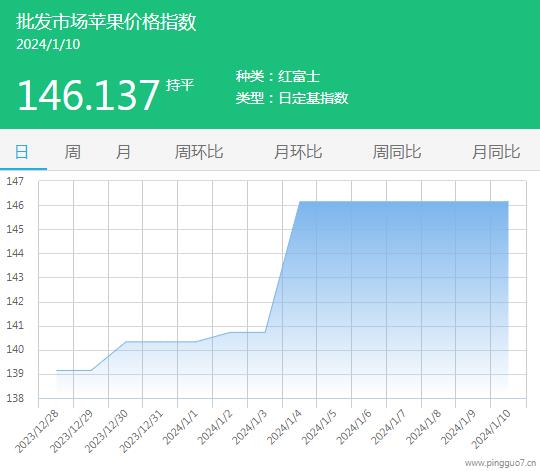Open the 周 weekly tab
The image size is (540, 471).
pyautogui.click(x=72, y=152)
